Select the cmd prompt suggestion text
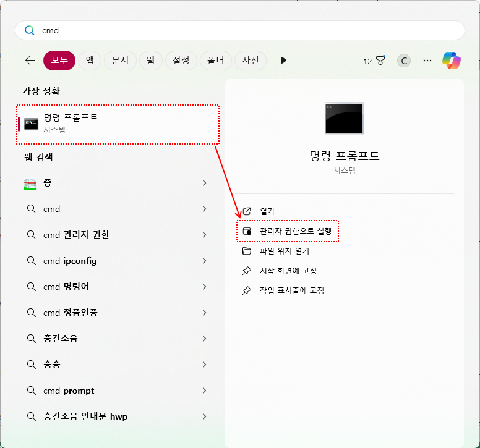The image size is (480, 448). pos(69,391)
